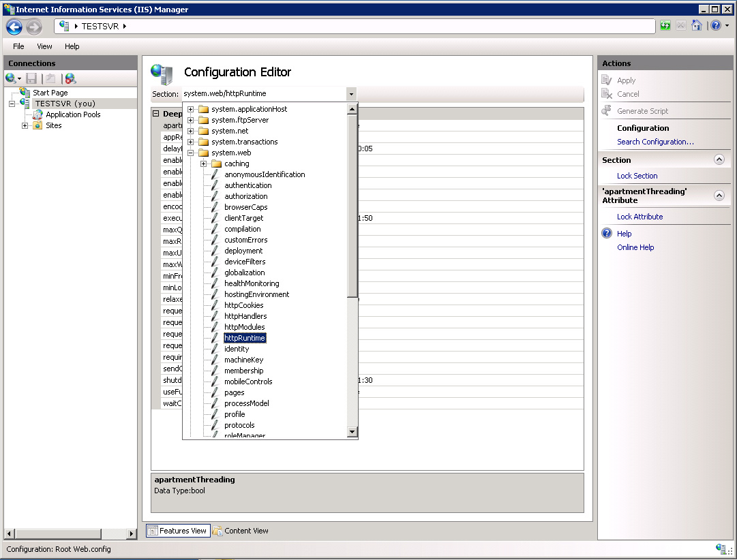Collapse the 'apartmentThreading' Attribute group
The image size is (737, 560).
pos(719,196)
